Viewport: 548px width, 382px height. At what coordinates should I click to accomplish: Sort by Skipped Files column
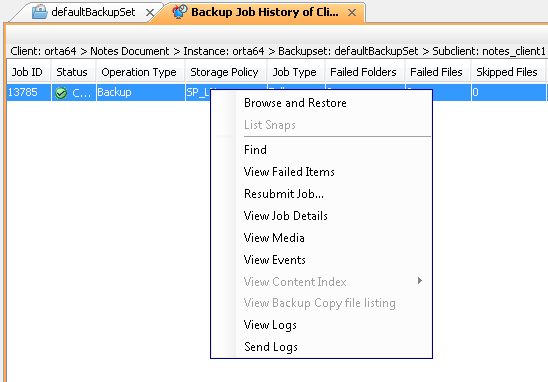(509, 72)
